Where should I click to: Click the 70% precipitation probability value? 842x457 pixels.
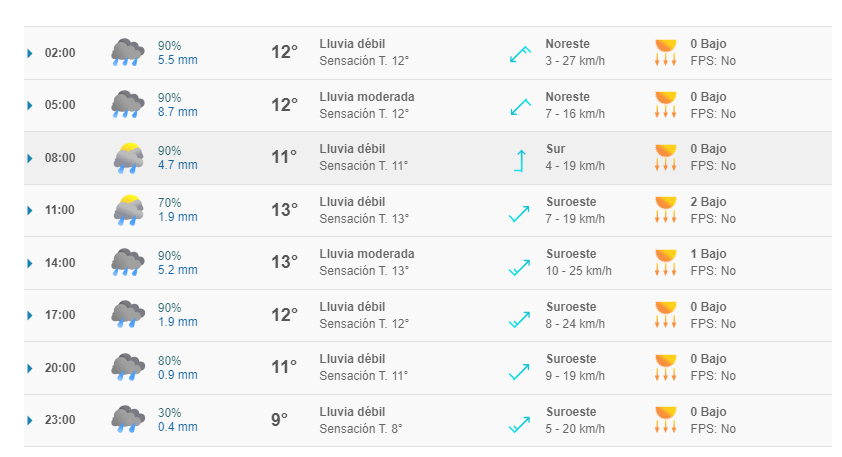[170, 202]
